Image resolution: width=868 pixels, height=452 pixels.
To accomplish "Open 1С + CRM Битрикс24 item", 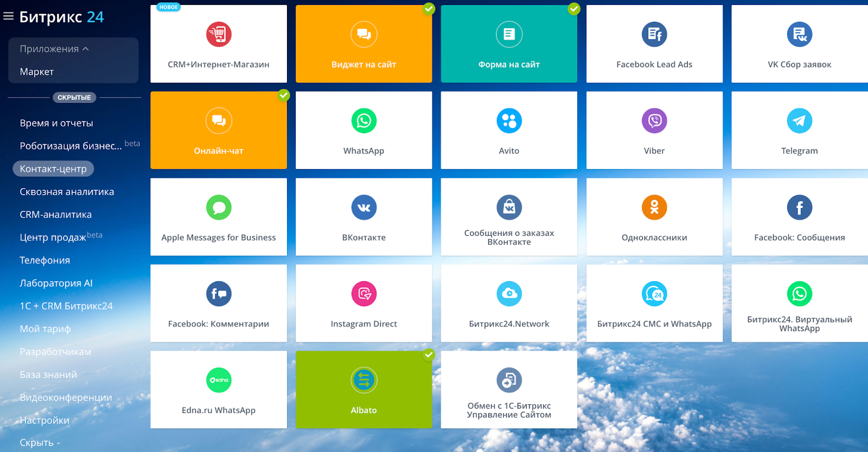I will [x=66, y=306].
